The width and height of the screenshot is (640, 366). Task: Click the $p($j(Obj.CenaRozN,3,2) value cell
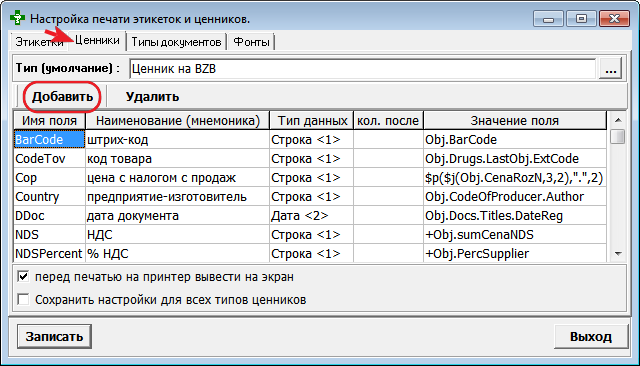coord(515,177)
